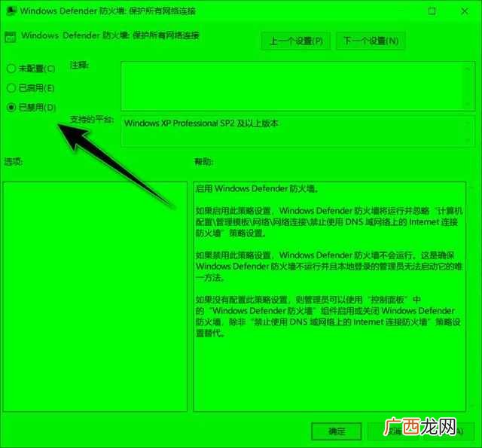482x448 pixels.
Task: Maximize the policy settings window
Action: [432, 11]
